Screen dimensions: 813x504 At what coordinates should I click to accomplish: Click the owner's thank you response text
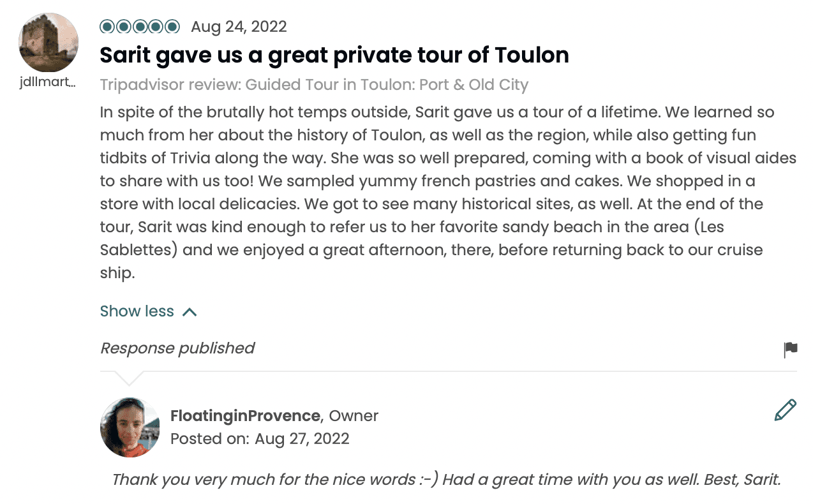pos(446,480)
